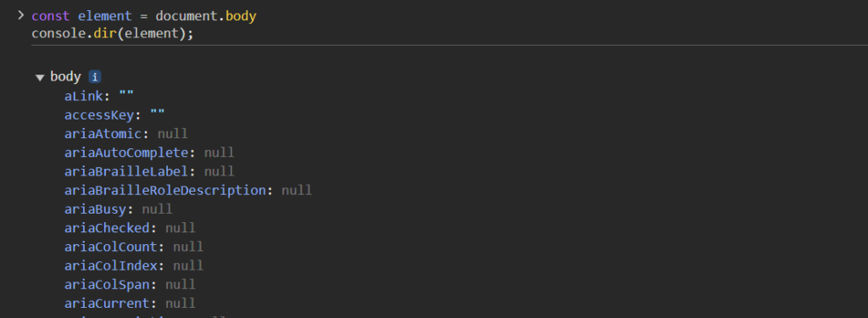Select the accessKey property

pyautogui.click(x=99, y=115)
